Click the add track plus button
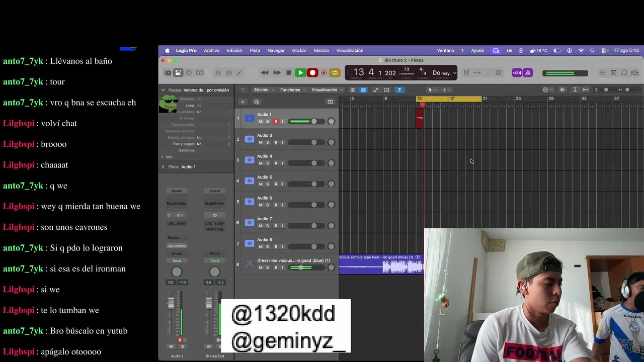Screen dimensions: 644x362 point(243,102)
